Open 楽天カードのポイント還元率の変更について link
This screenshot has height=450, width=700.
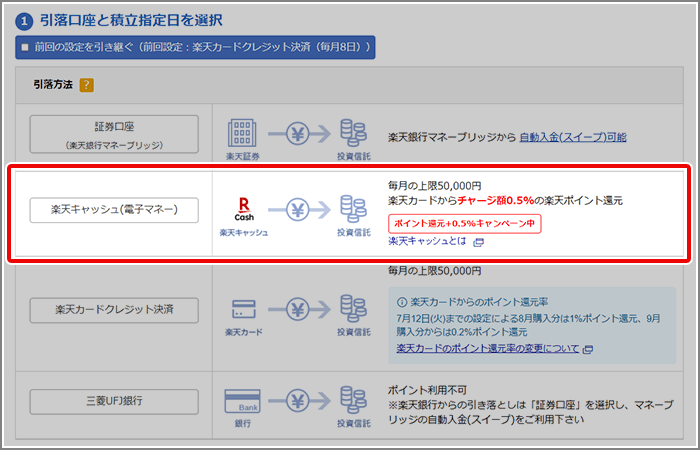pyautogui.click(x=488, y=349)
